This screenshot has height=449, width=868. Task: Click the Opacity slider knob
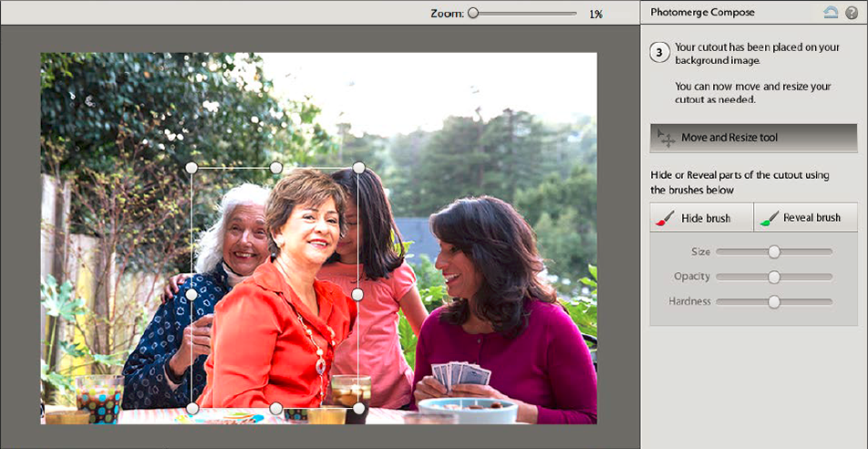(774, 277)
